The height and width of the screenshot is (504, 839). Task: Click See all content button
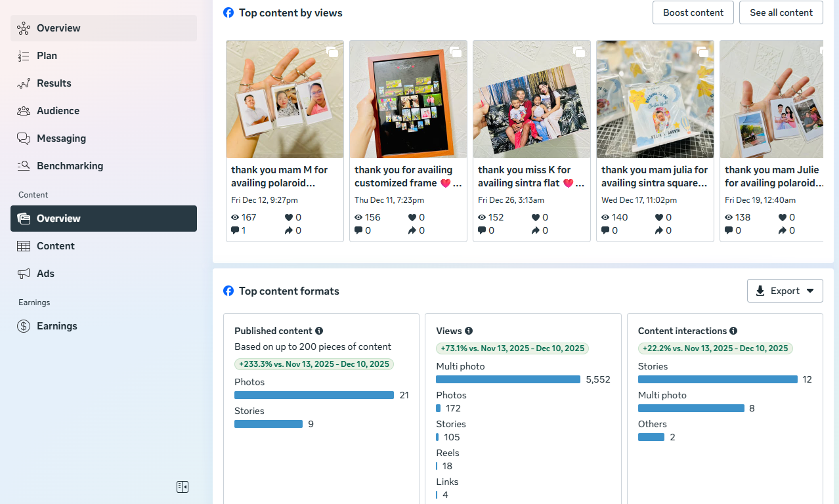781,12
